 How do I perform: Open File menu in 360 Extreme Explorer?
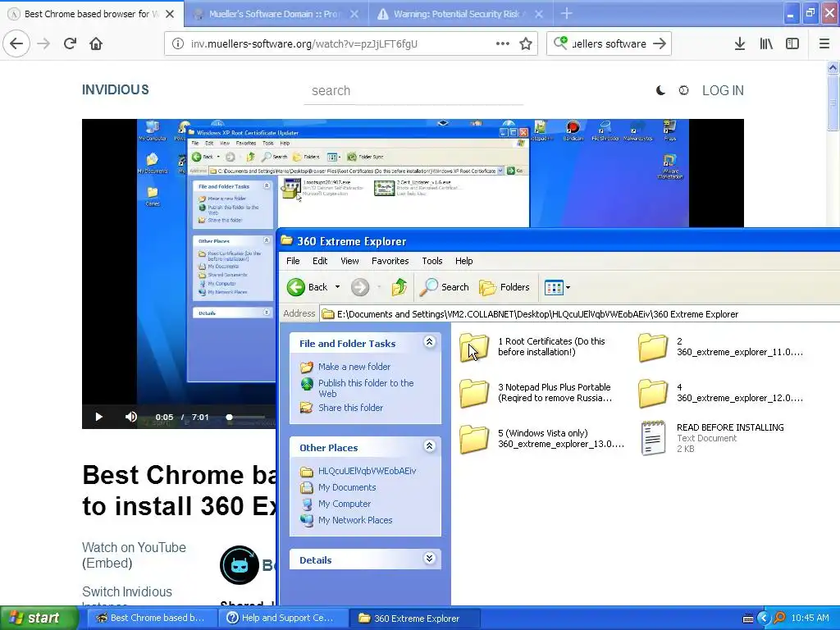[293, 261]
